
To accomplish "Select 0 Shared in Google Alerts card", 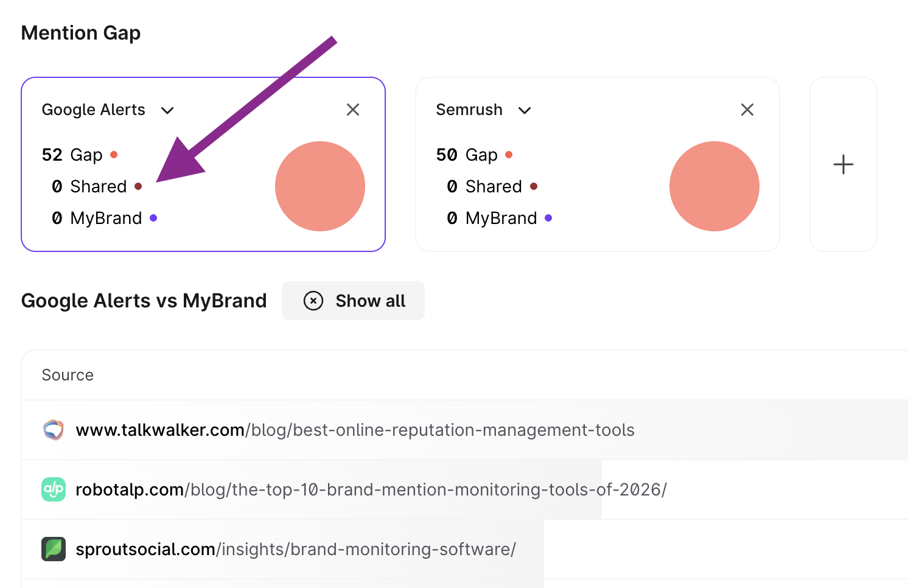I will (97, 186).
